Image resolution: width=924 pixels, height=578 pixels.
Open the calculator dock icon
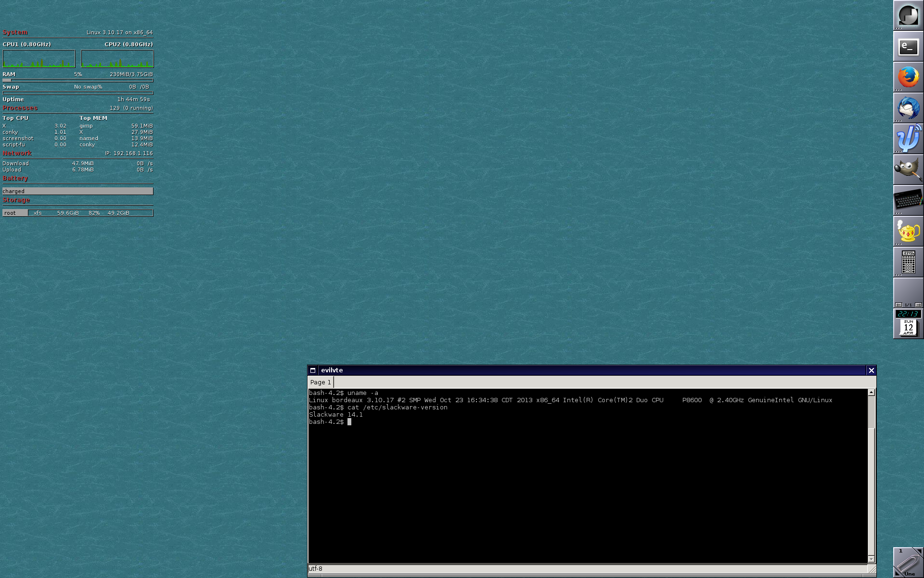(x=908, y=262)
